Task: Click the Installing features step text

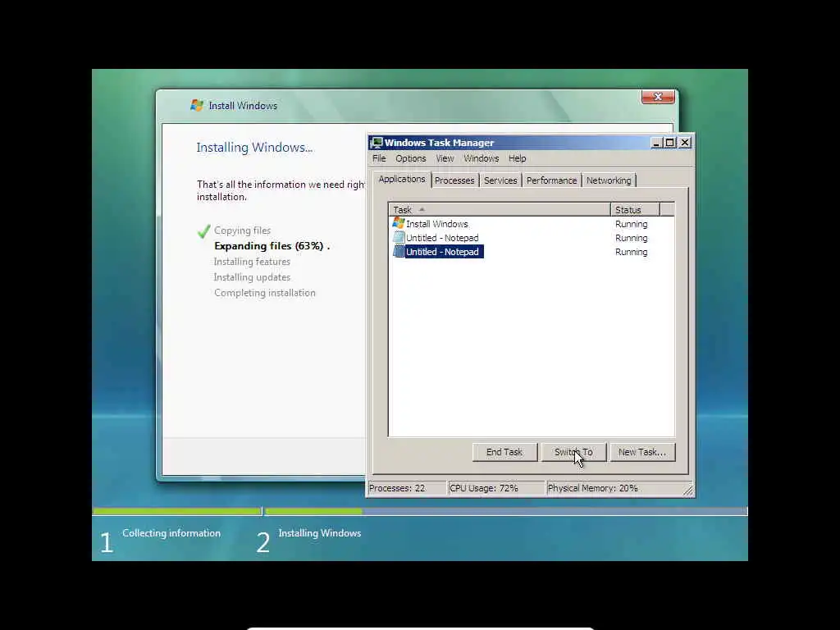Action: pyautogui.click(x=252, y=262)
